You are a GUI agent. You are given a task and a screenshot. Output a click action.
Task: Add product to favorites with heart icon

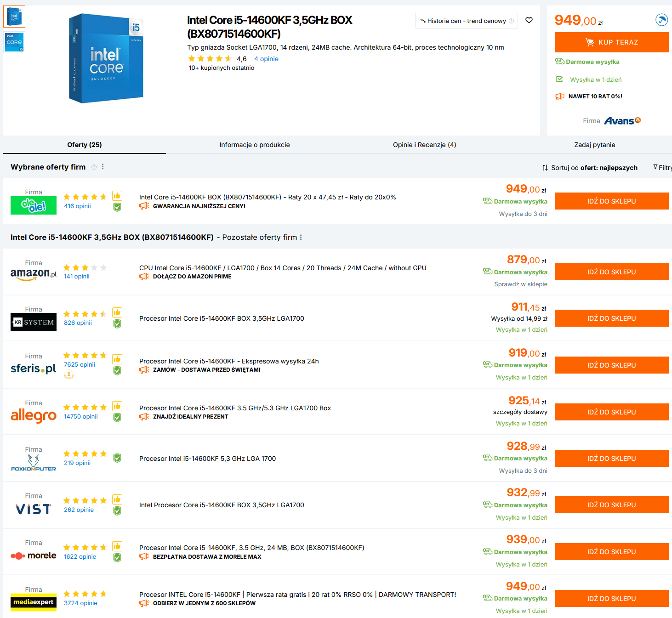click(x=529, y=20)
